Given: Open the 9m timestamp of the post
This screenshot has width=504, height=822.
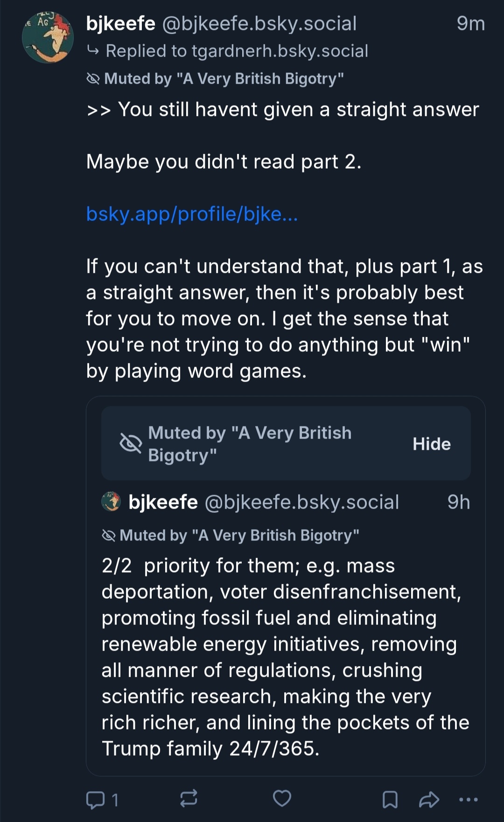Looking at the screenshot, I should coord(470,23).
